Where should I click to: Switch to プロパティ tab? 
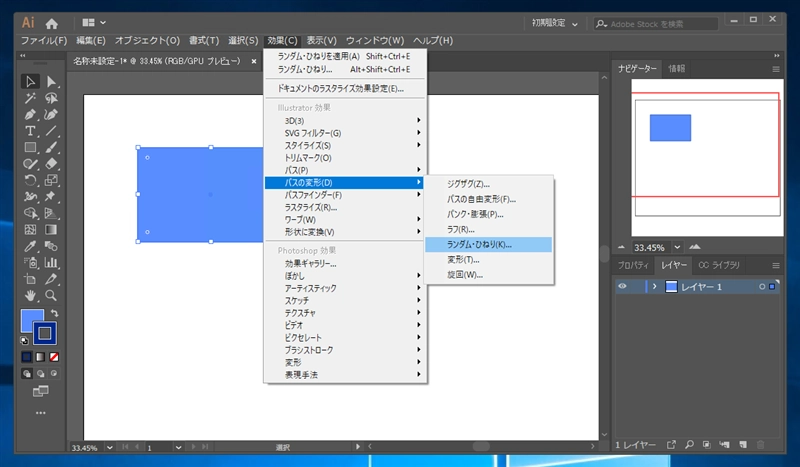633,265
